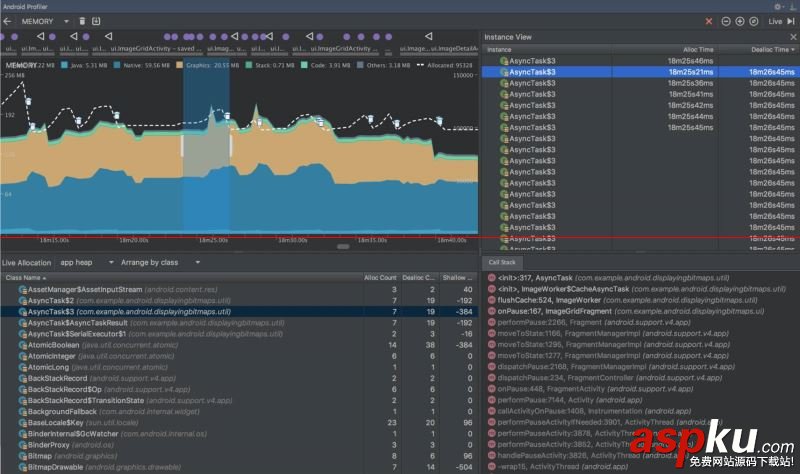Select the BackgroundFallback class row
Viewport: 800px width, 474px height.
(x=239, y=412)
